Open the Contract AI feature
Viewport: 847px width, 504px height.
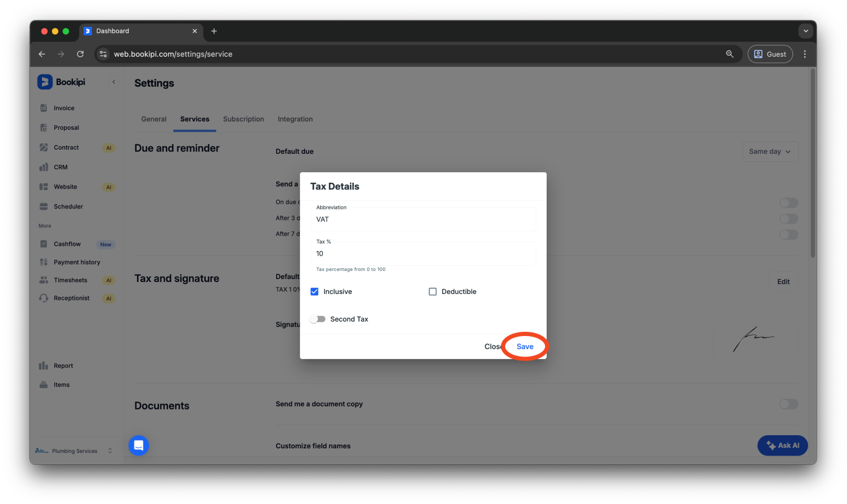tap(66, 148)
